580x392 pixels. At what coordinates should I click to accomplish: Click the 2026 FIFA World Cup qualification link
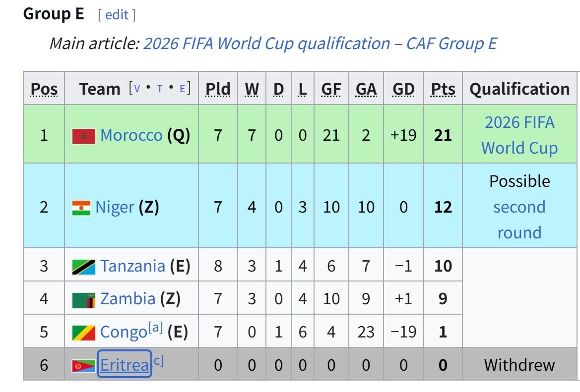coord(519,135)
